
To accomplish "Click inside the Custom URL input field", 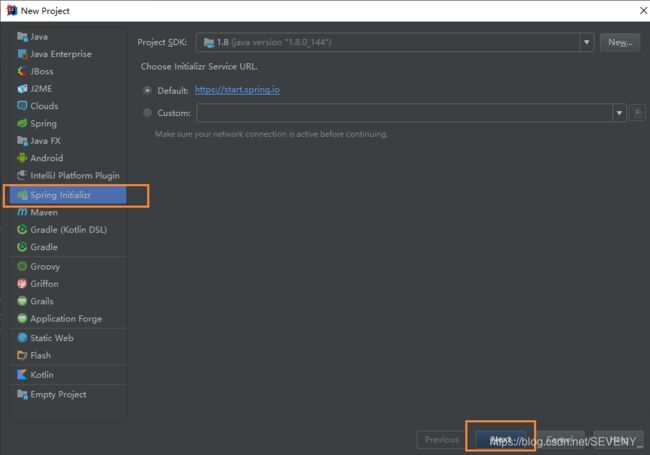I will click(404, 113).
